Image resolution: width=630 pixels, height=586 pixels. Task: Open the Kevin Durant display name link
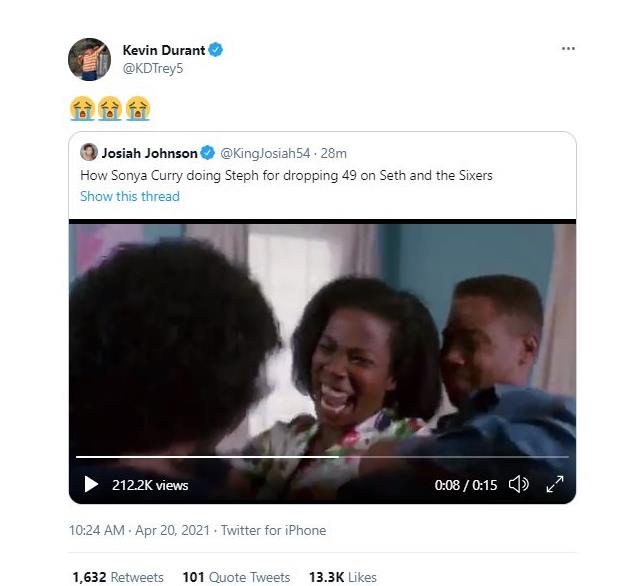click(x=163, y=50)
